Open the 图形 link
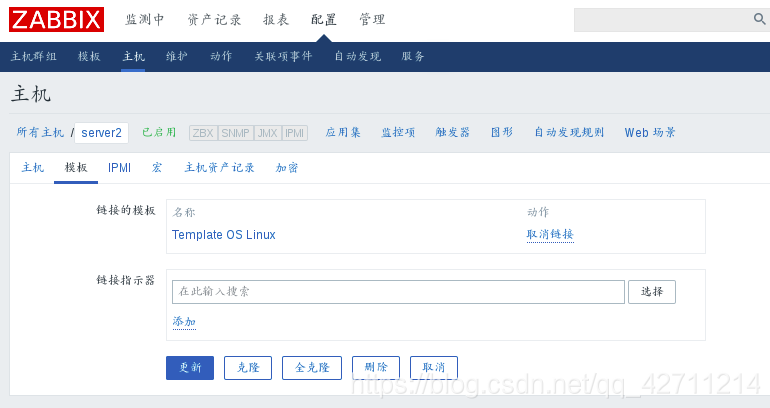 [x=502, y=133]
